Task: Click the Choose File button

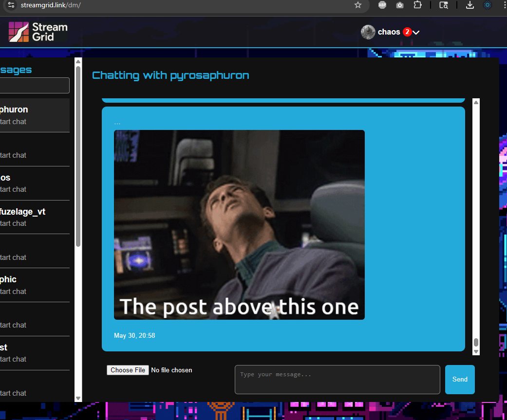Action: coord(128,370)
